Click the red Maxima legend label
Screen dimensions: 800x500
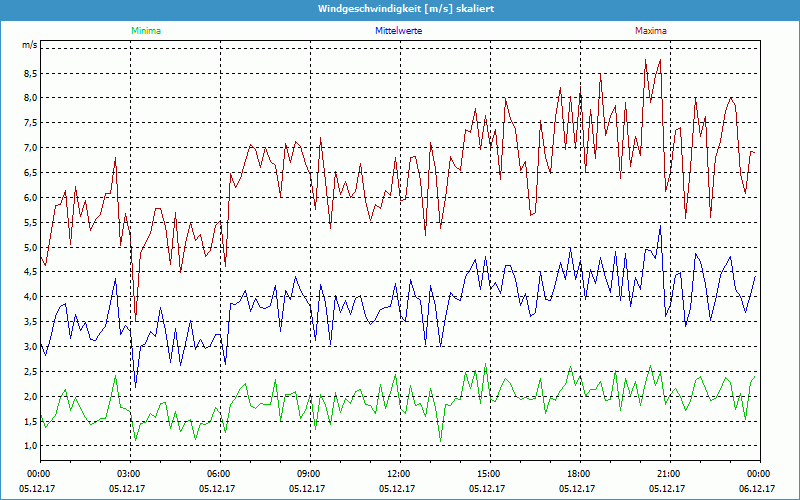point(651,31)
